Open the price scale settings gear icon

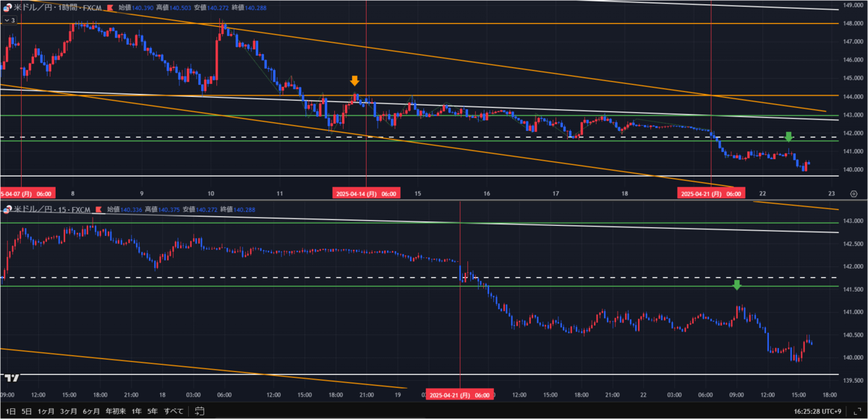[854, 194]
